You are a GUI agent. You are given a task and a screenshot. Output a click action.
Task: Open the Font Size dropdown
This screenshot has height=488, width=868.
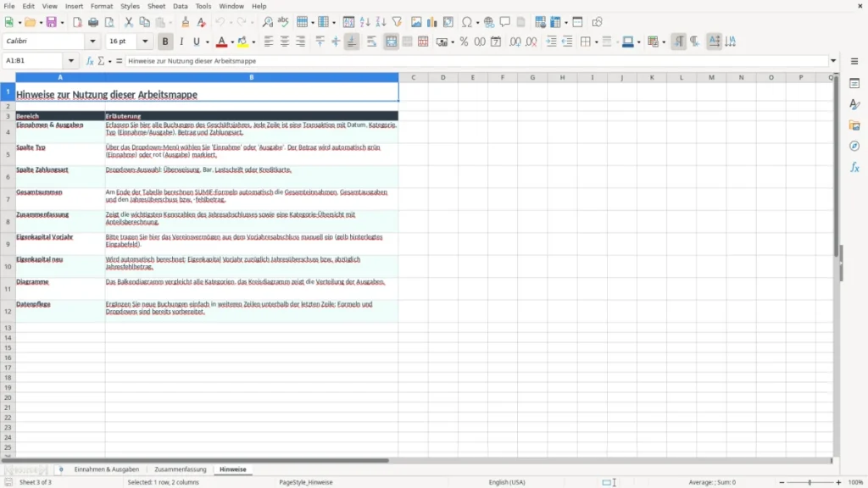[145, 41]
